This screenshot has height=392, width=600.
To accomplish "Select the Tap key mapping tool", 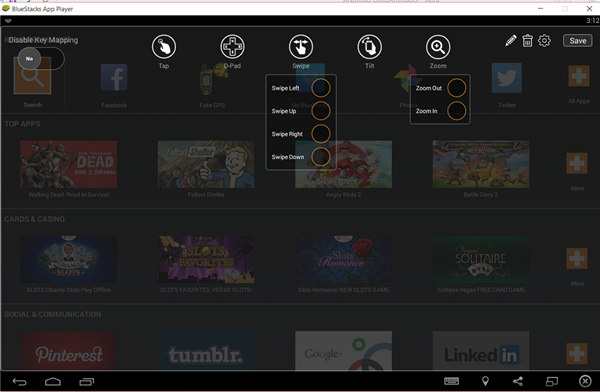I will (164, 47).
